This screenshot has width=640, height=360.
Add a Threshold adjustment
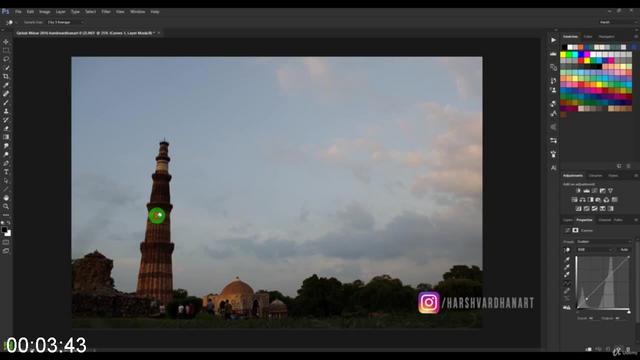595,209
